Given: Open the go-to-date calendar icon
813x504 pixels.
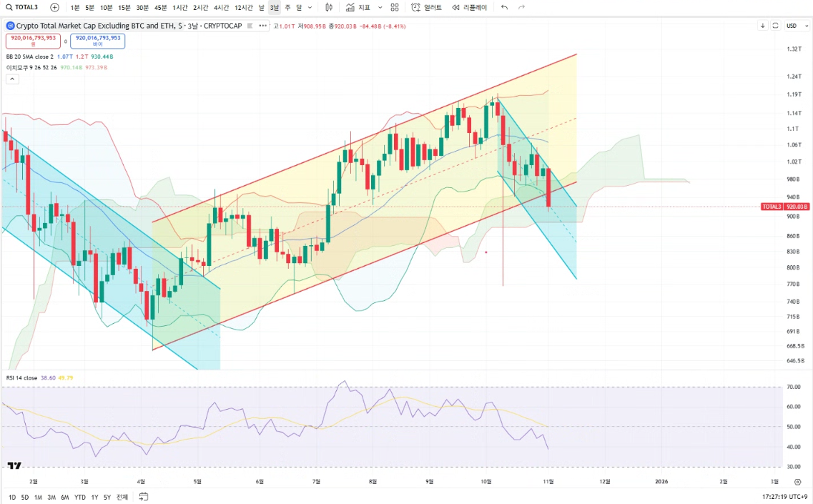Looking at the screenshot, I should point(144,497).
